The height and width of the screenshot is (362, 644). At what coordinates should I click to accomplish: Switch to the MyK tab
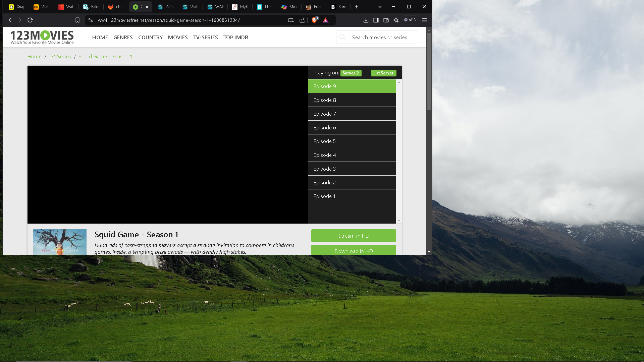240,7
